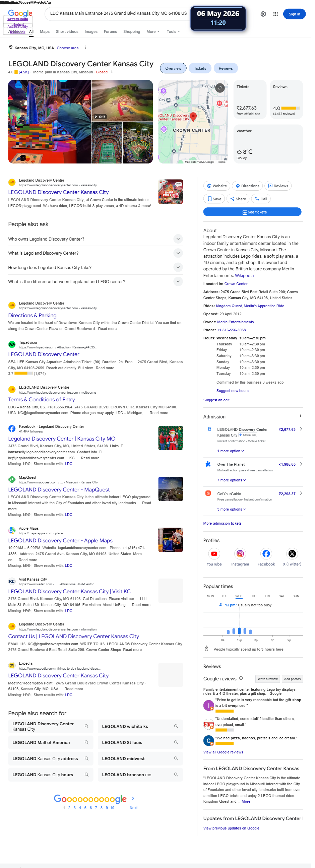This screenshot has width=315, height=868.
Task: Open Google settings gear icon
Action: pyautogui.click(x=263, y=14)
